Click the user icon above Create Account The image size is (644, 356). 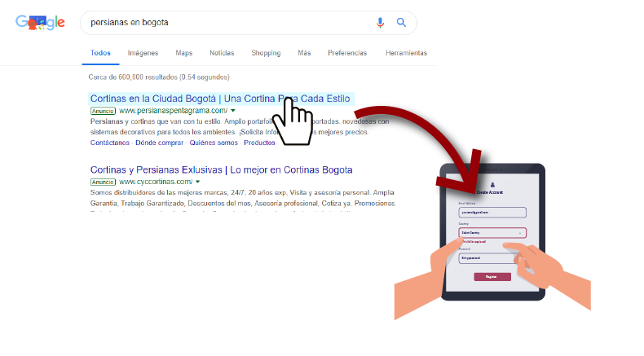coord(492,185)
